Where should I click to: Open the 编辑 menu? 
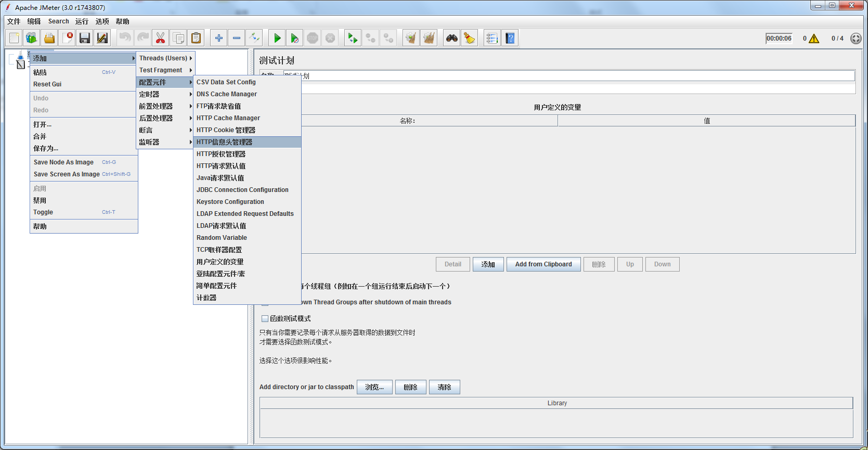(x=34, y=21)
